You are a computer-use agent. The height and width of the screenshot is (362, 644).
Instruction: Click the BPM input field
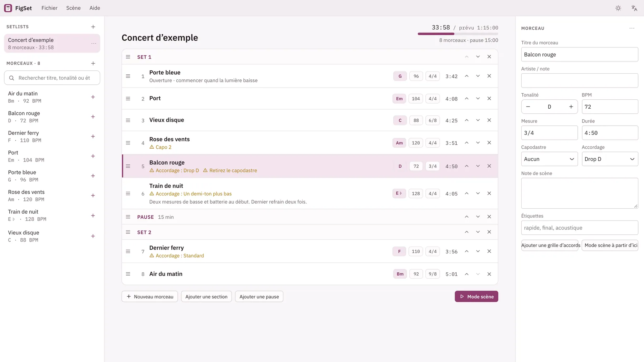[610, 107]
